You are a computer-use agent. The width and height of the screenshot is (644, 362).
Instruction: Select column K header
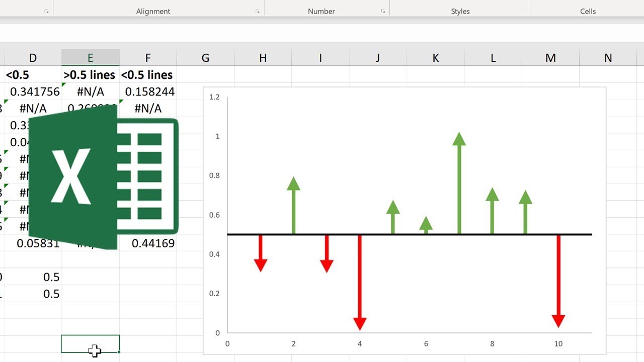coord(436,58)
